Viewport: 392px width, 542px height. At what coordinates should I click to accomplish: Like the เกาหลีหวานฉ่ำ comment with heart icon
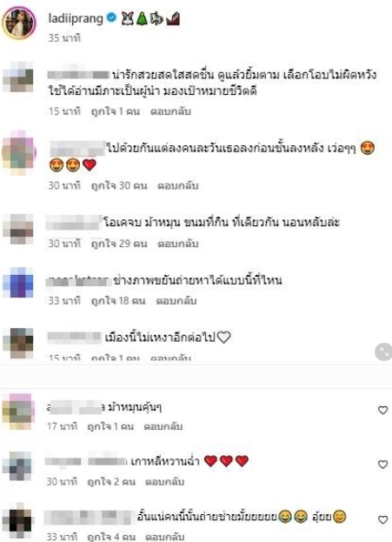point(382,465)
